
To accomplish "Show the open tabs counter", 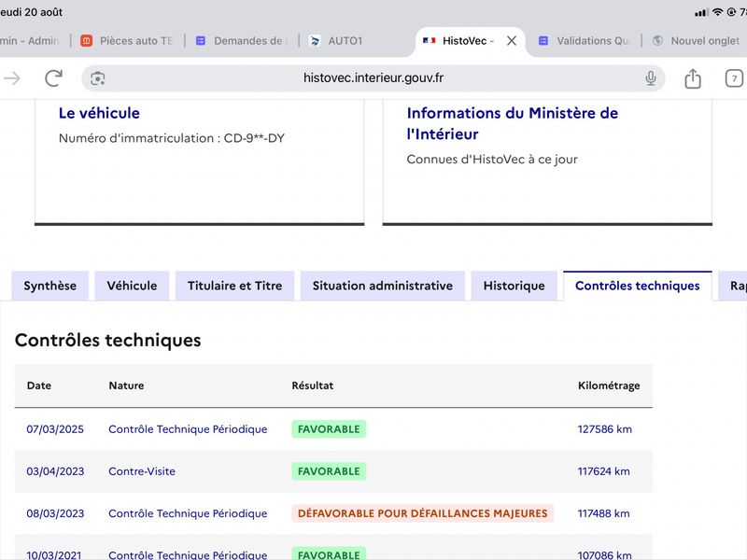I will pyautogui.click(x=734, y=78).
